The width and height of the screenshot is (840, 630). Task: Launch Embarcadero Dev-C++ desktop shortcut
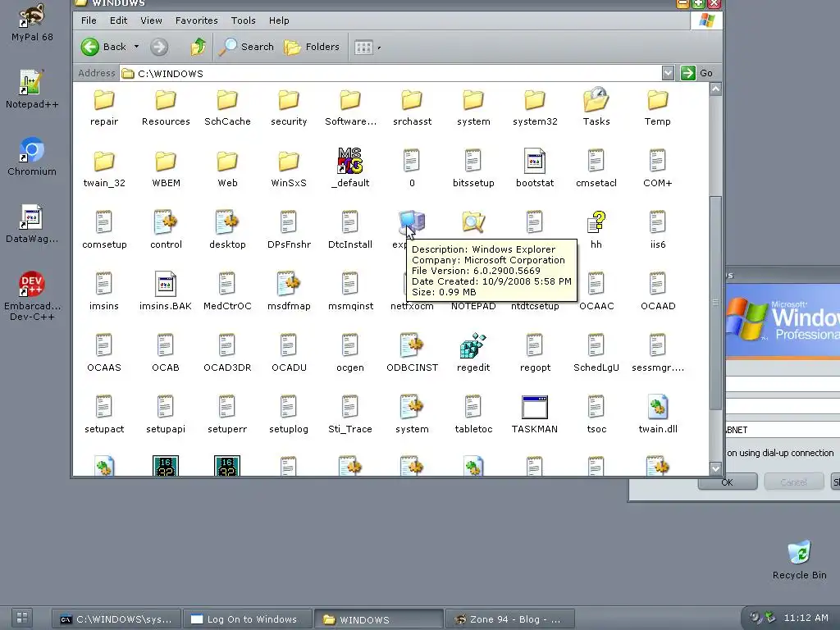coord(32,295)
